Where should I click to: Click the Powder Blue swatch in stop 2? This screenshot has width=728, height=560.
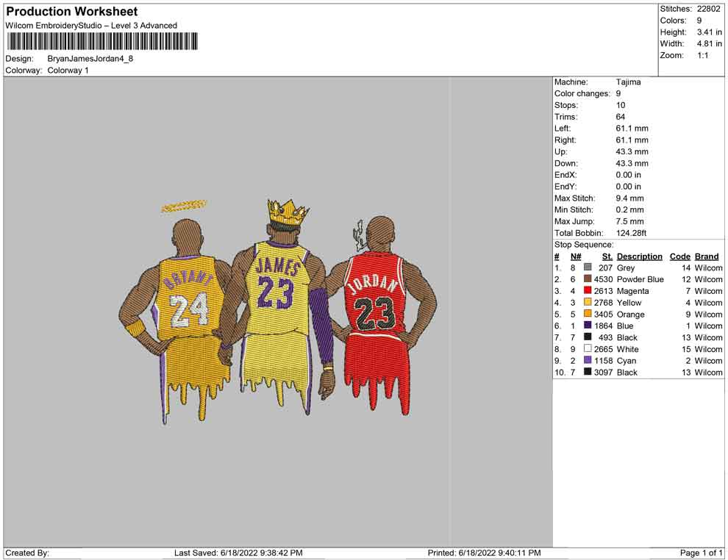click(x=588, y=279)
